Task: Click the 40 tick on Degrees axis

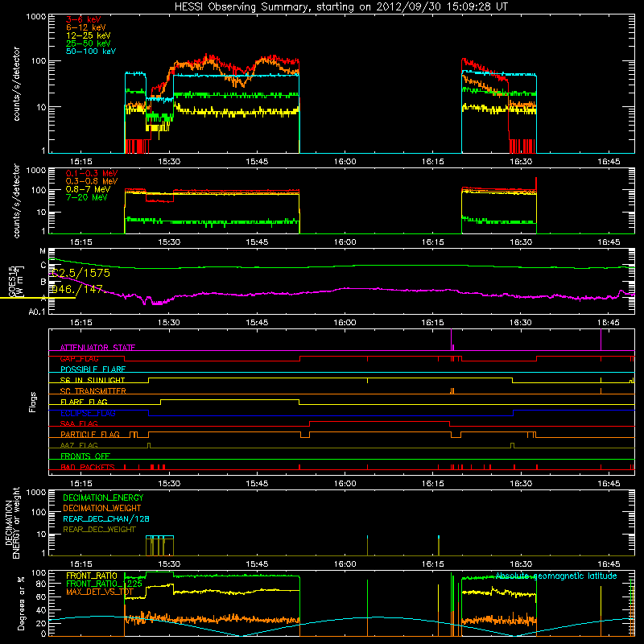Action: [41, 610]
